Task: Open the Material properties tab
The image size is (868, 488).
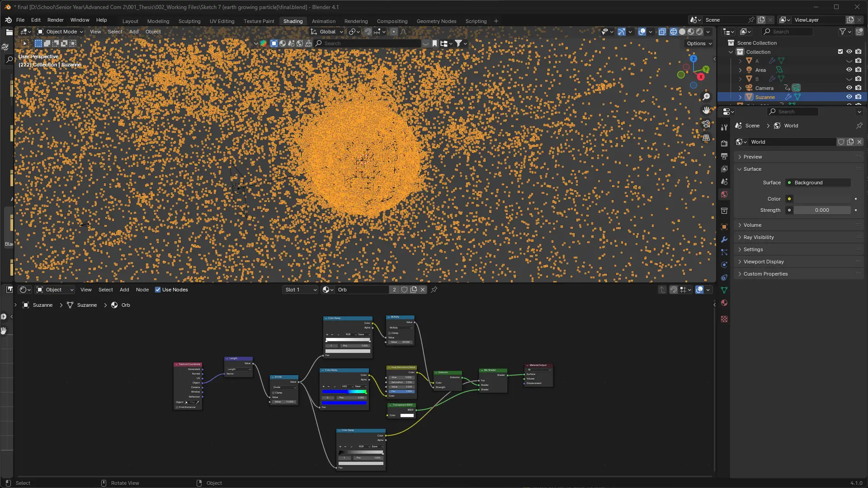Action: coord(724,303)
